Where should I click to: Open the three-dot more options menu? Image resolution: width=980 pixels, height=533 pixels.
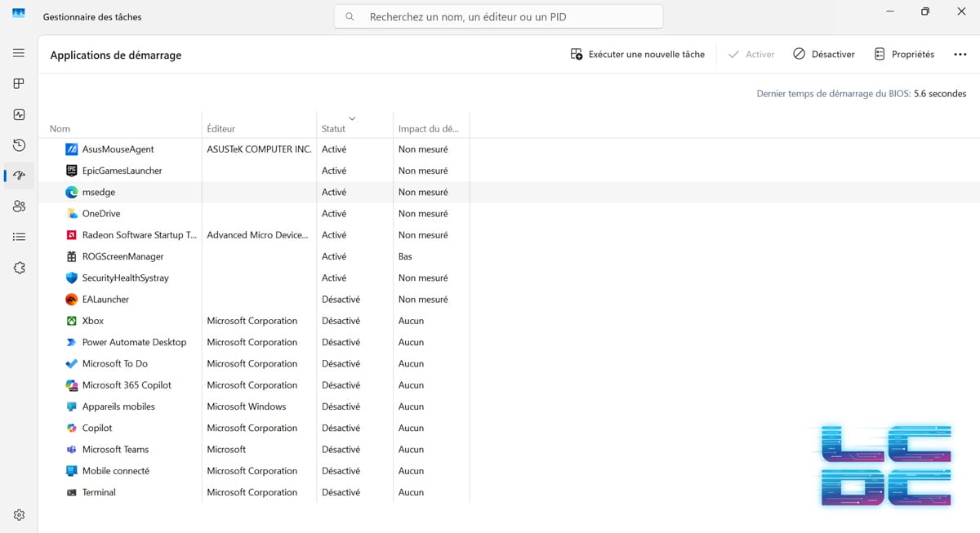[960, 54]
